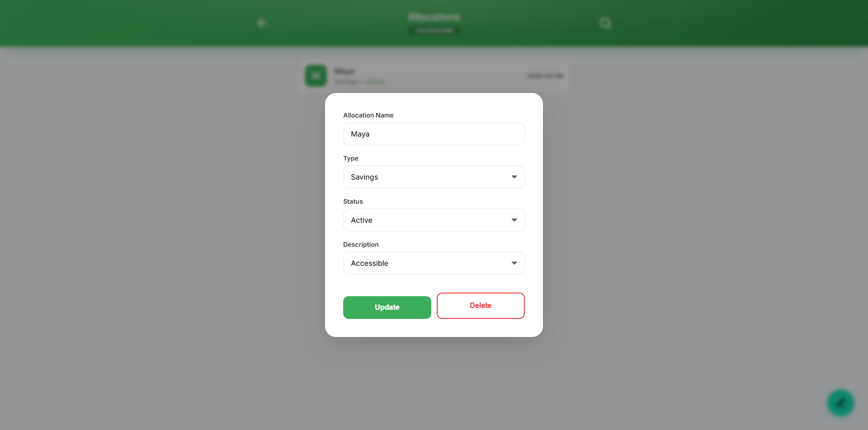Expand the Status dropdown arrow
868x430 pixels.
point(514,220)
